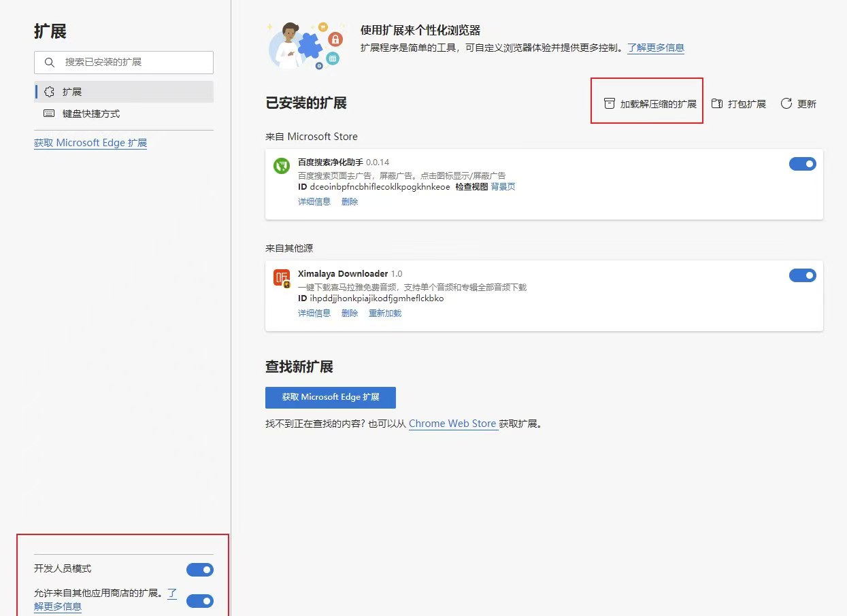This screenshot has width=847, height=616.
Task: Click 更新 button
Action: click(799, 104)
